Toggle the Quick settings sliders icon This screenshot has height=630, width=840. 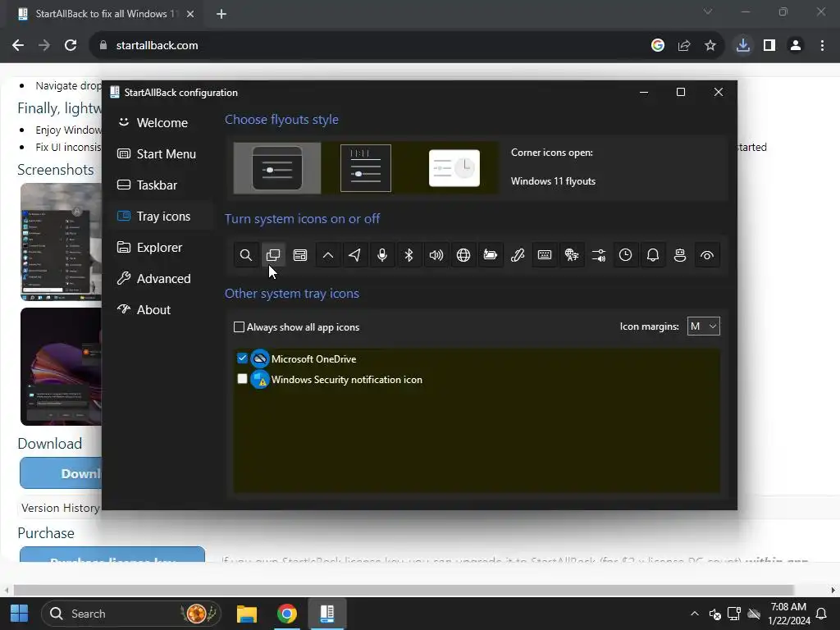(599, 255)
